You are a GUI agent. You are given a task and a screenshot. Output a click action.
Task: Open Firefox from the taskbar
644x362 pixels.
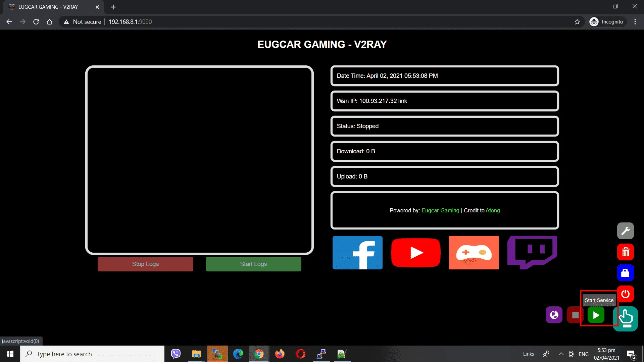280,354
